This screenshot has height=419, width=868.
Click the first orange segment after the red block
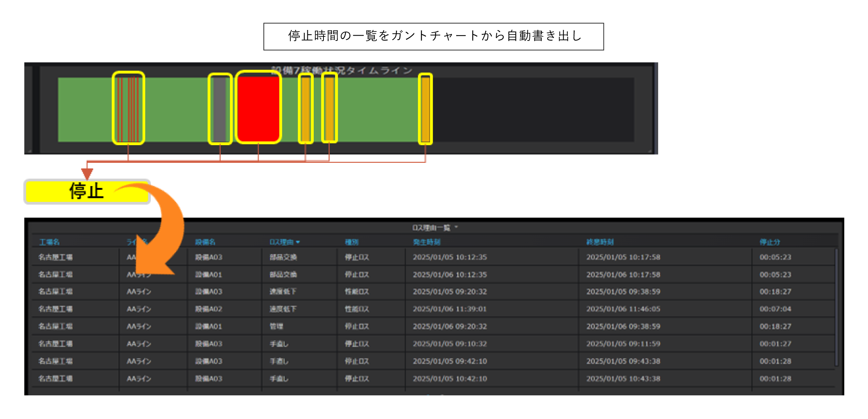point(305,109)
